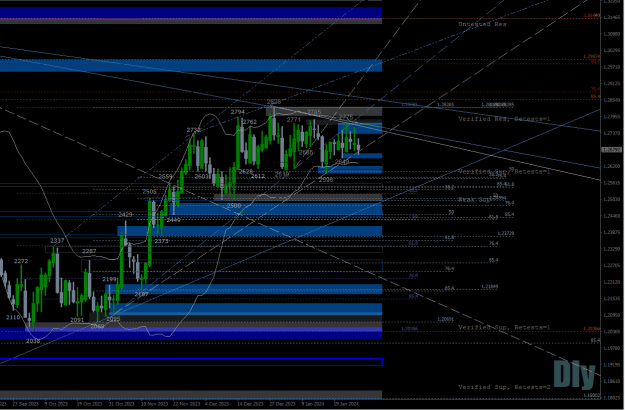Select the 19 Oct 2023 axis date
Viewport: 625px width, 410px height.
coord(89,404)
